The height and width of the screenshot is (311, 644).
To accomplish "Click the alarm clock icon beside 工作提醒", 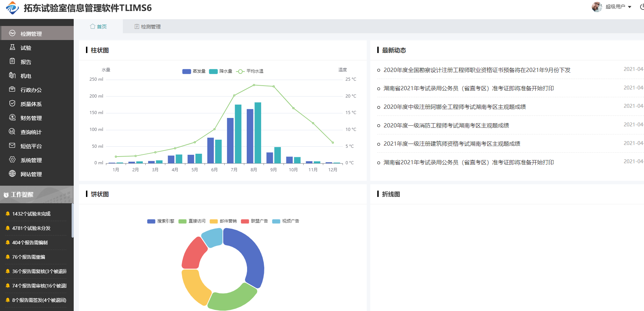I will [x=6, y=195].
